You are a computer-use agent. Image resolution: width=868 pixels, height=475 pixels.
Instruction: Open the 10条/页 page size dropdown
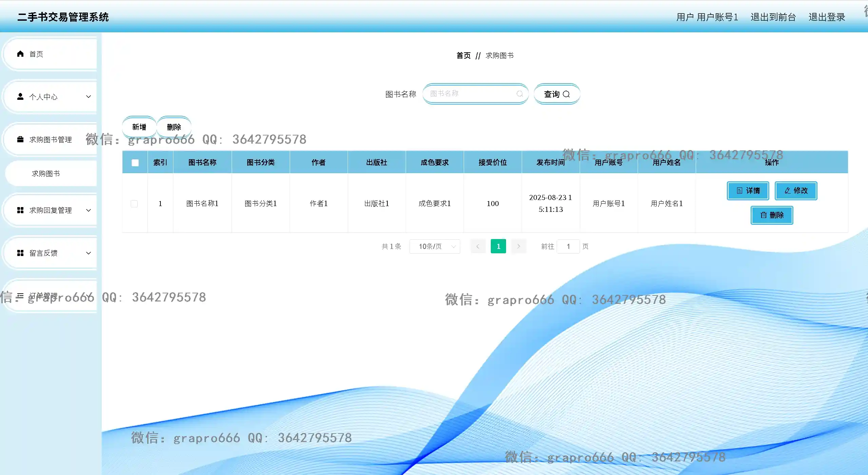pyautogui.click(x=435, y=246)
